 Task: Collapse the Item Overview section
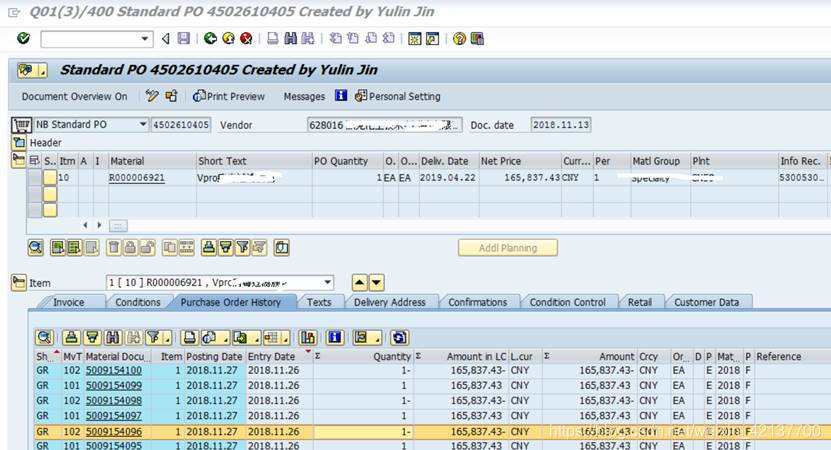pos(19,160)
